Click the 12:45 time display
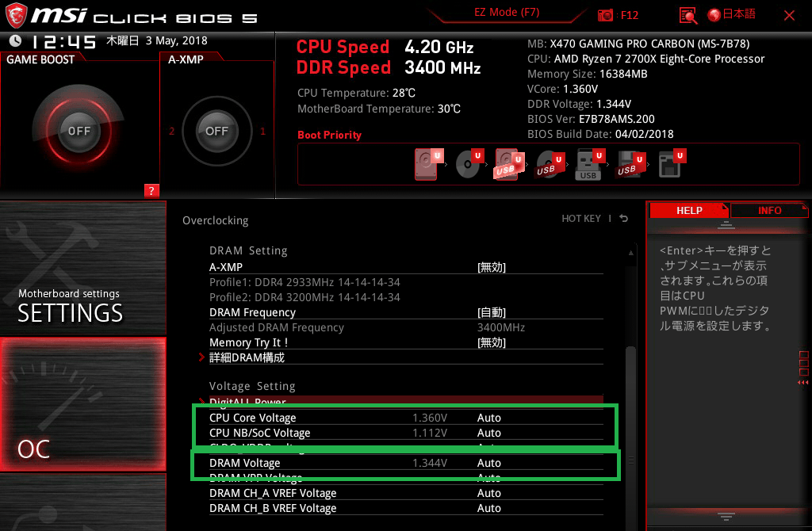This screenshot has height=531, width=812. [x=63, y=41]
